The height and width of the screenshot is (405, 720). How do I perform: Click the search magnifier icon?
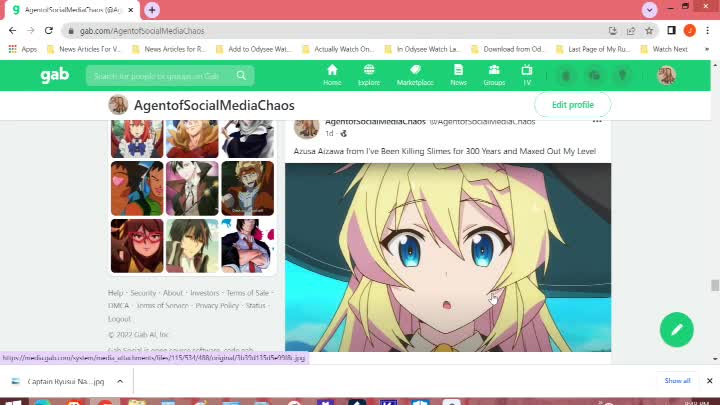tap(241, 75)
